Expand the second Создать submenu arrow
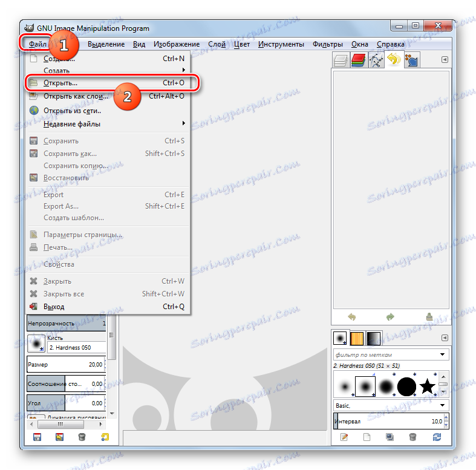This screenshot has width=476, height=470. point(183,70)
